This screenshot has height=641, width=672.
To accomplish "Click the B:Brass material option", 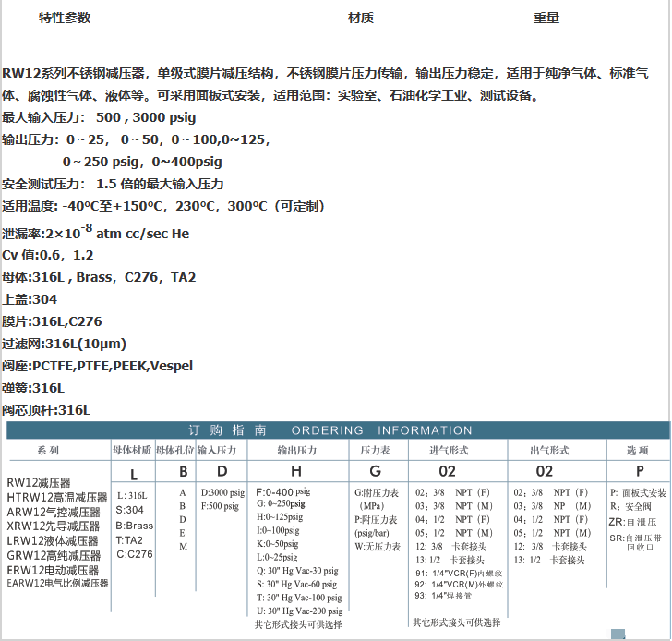I will (x=135, y=526).
